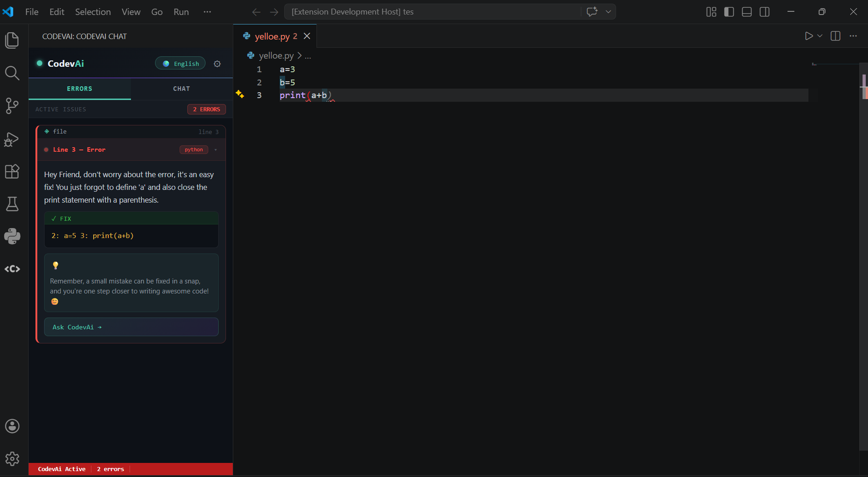The image size is (868, 477).
Task: Split the editor to the right
Action: pos(835,36)
